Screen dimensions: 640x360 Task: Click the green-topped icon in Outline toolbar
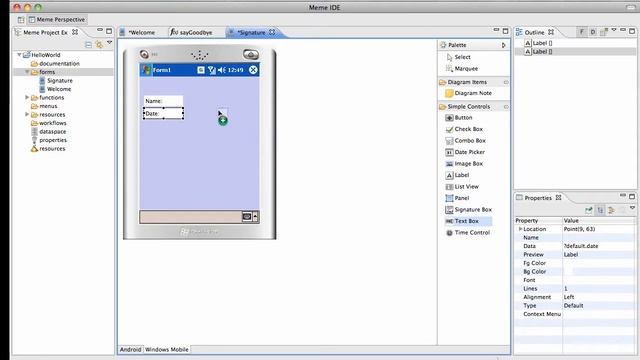604,32
